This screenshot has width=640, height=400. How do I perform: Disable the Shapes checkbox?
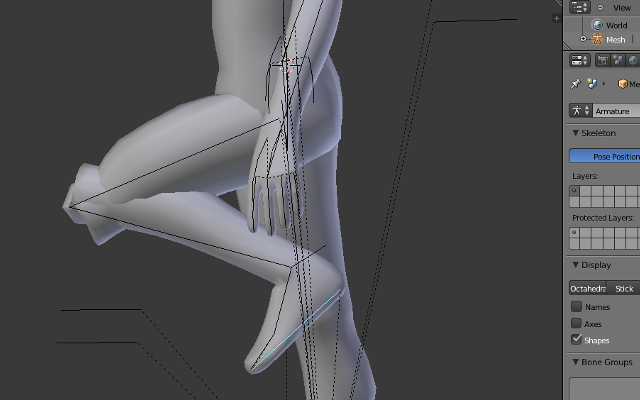pos(576,340)
